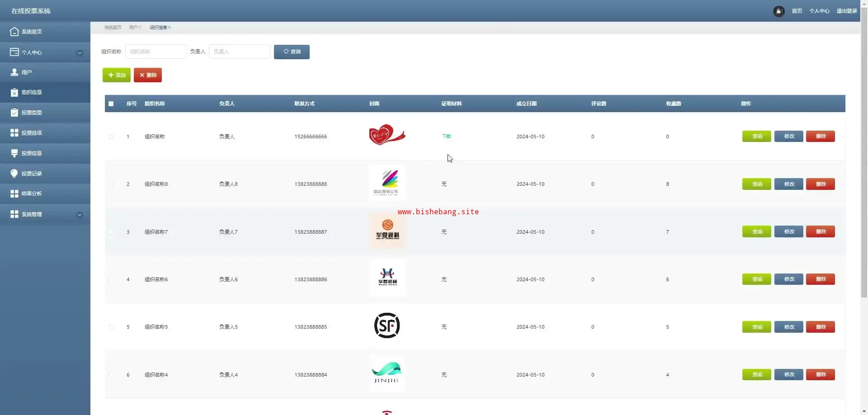Select the 投票信息 sidebar icon
This screenshot has width=868, height=415.
coord(14,153)
